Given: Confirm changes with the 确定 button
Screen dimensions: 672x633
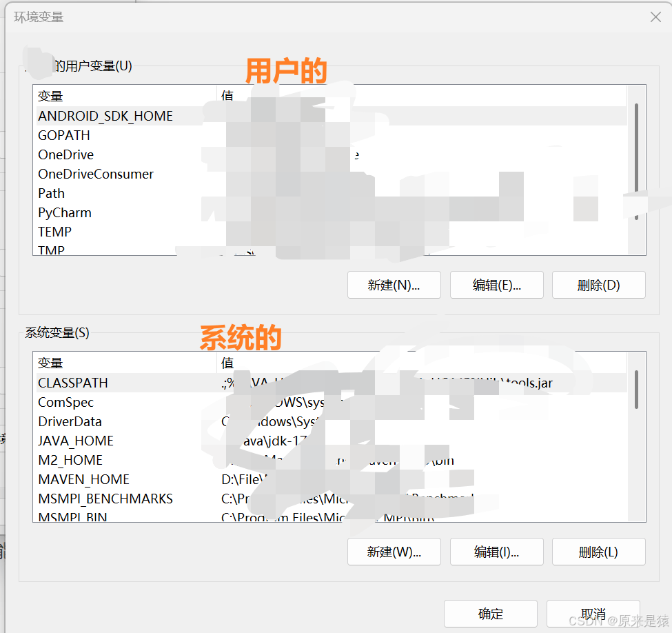Looking at the screenshot, I should click(x=490, y=613).
